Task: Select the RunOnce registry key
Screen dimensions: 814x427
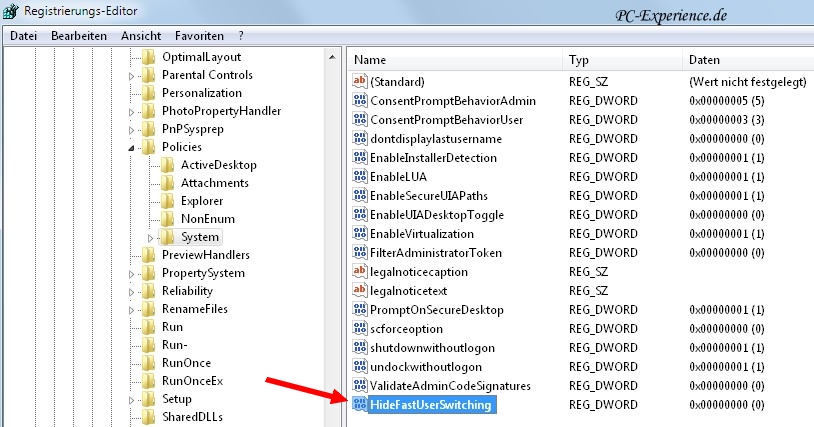Action: click(x=186, y=363)
